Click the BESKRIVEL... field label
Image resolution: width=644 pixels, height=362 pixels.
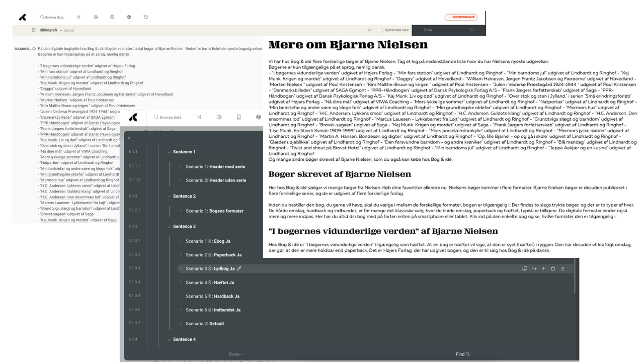click(x=24, y=49)
